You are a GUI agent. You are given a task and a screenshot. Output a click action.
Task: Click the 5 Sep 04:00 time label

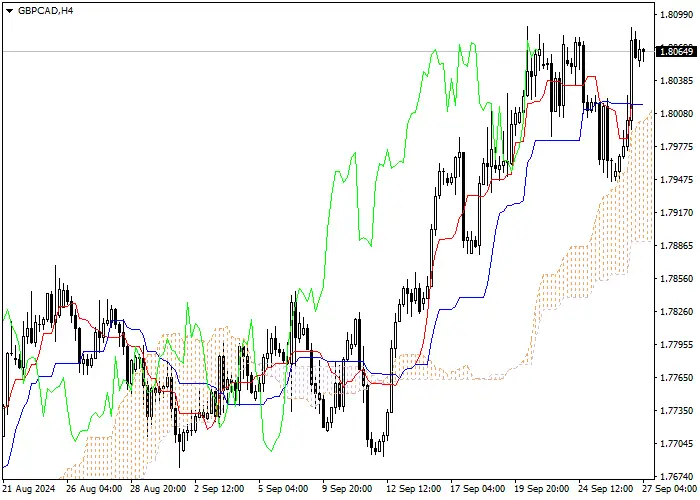point(284,489)
